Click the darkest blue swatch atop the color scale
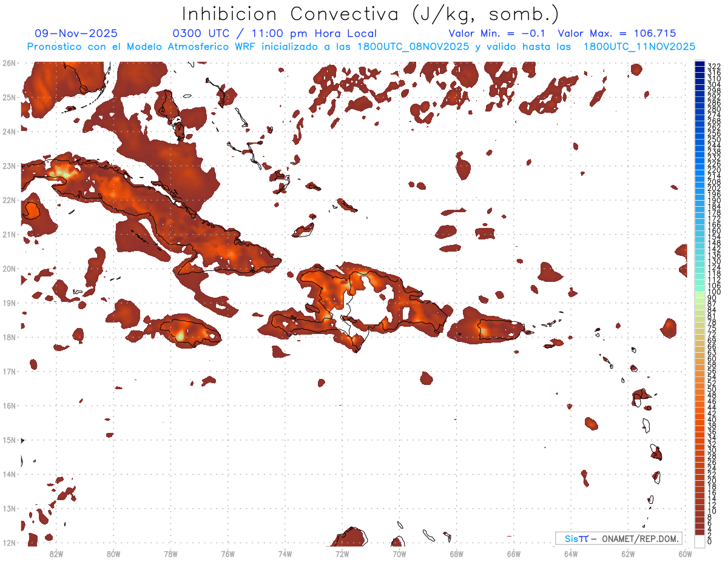This screenshot has height=562, width=728. click(x=699, y=64)
